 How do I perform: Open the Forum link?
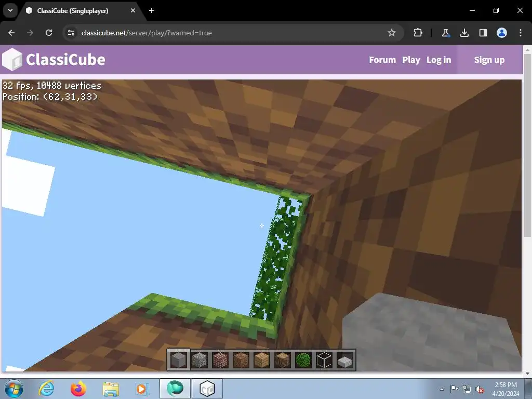tap(382, 60)
